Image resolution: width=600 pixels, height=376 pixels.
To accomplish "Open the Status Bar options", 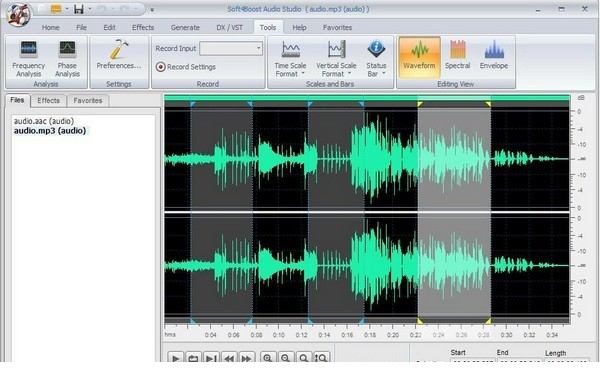I will tap(376, 59).
